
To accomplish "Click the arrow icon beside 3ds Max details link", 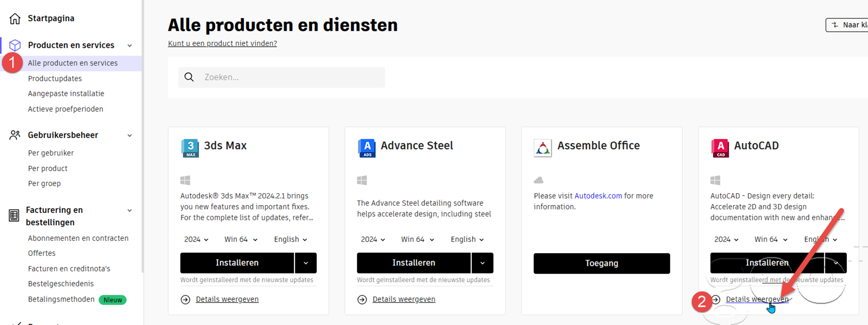I will tap(186, 299).
